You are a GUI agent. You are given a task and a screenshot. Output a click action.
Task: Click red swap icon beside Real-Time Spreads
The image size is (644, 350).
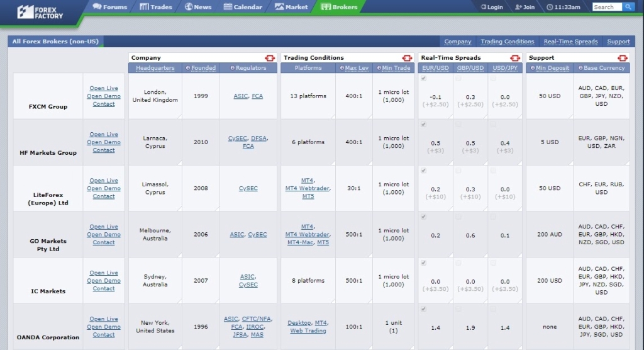(515, 58)
